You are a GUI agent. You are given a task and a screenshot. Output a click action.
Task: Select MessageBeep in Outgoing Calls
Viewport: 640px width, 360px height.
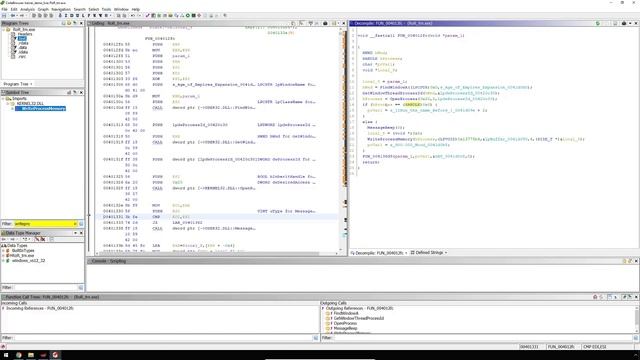click(x=345, y=328)
